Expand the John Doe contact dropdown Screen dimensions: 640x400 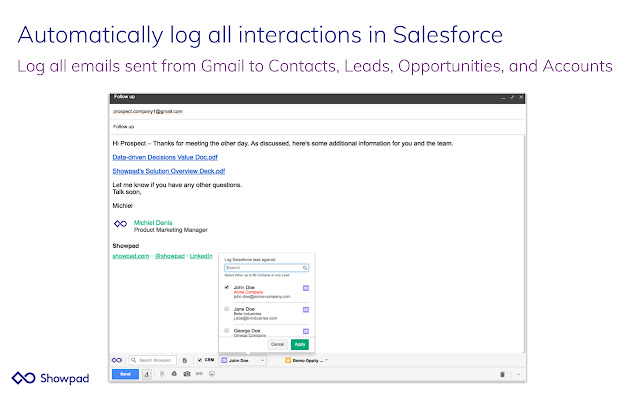coord(262,359)
